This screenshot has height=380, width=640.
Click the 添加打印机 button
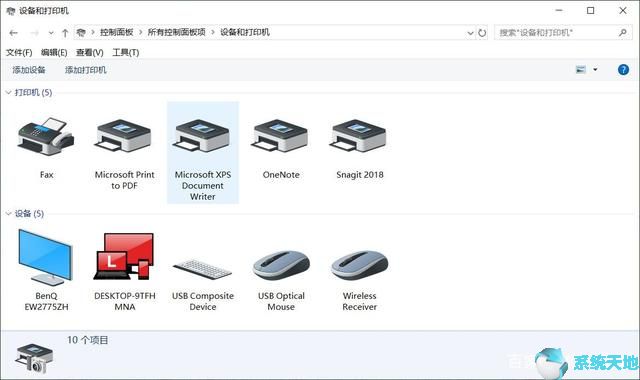pyautogui.click(x=86, y=70)
